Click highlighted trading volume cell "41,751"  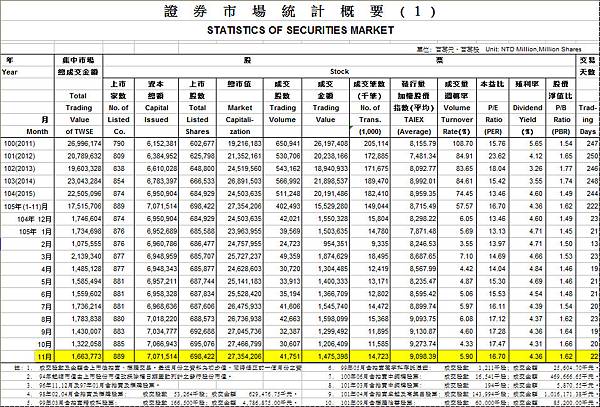tap(290, 357)
